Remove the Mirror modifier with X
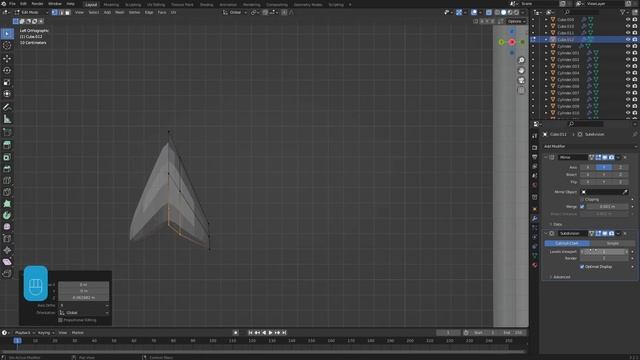 coord(625,158)
